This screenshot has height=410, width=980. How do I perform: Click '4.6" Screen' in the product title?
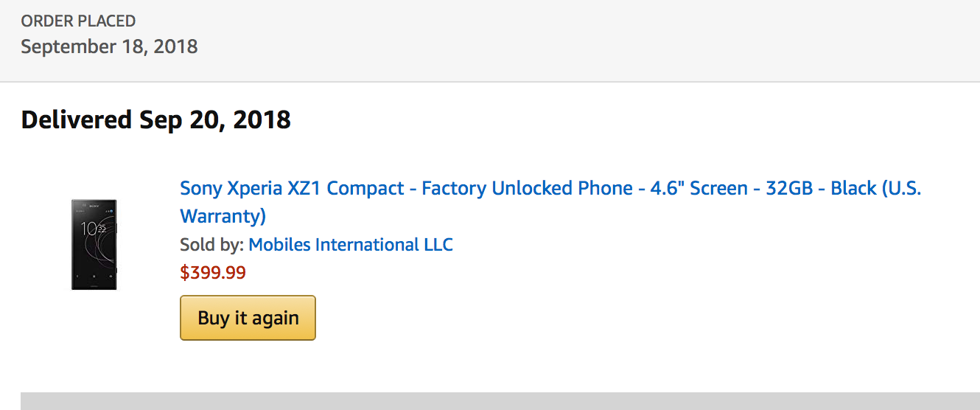coord(696,189)
